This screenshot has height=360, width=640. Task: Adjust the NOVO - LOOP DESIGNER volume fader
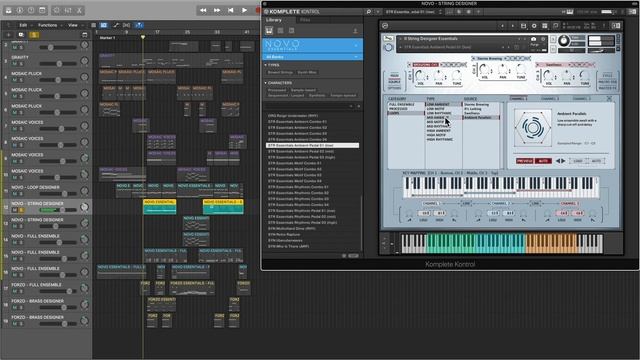pyautogui.click(x=58, y=194)
